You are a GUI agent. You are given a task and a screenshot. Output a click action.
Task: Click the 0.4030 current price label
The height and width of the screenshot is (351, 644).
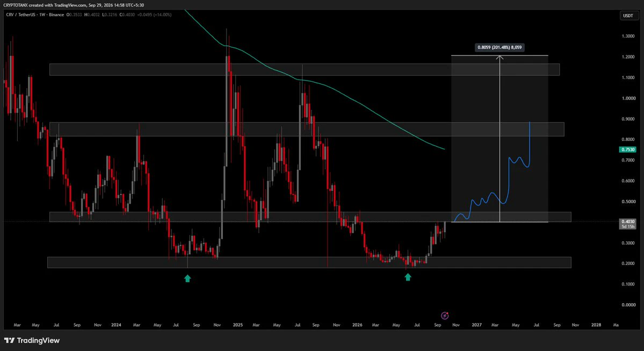pos(627,221)
